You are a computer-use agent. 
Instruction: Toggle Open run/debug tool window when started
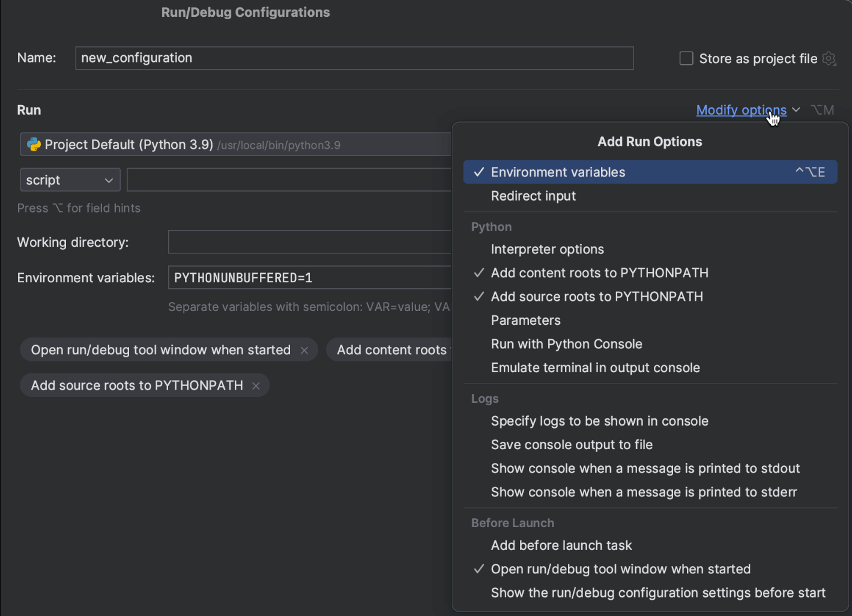tap(620, 569)
